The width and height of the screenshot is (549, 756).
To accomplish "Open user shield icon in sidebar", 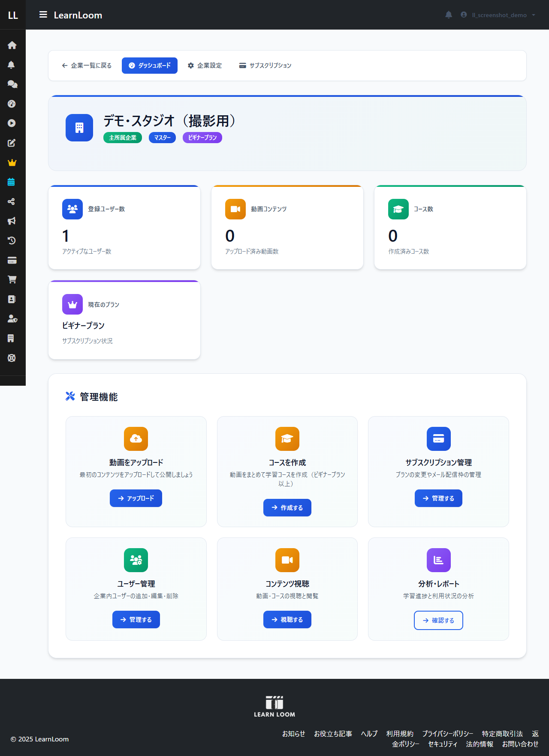I will click(x=12, y=318).
